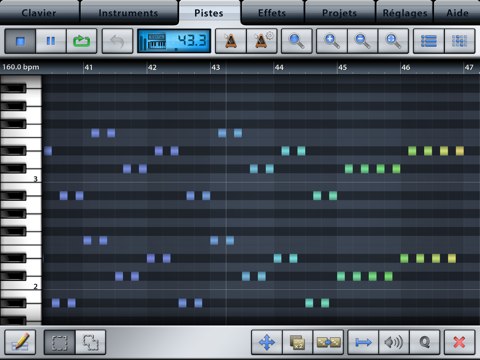Toggle the green loop button
The image size is (480, 360).
pos(82,41)
